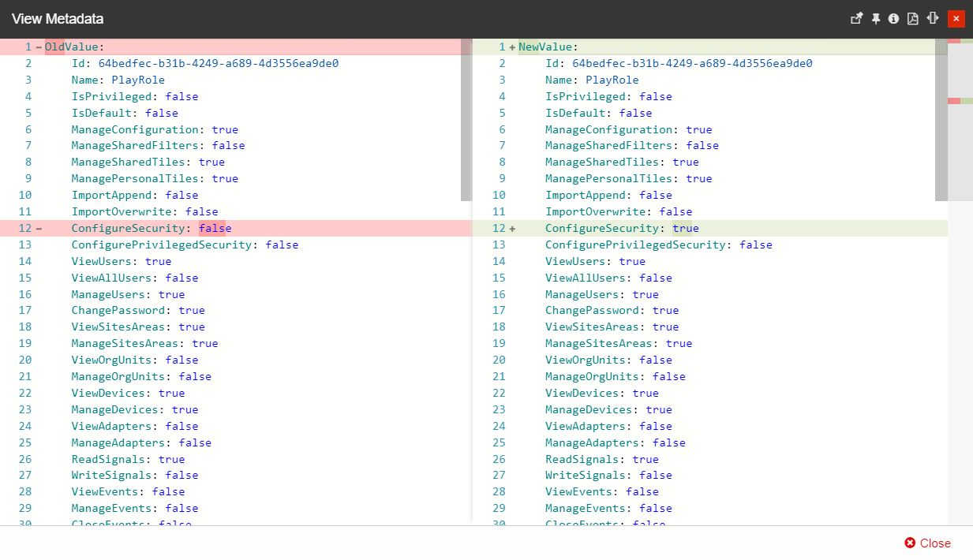Export the metadata diff to PDF
The image size is (973, 560).
tap(912, 18)
